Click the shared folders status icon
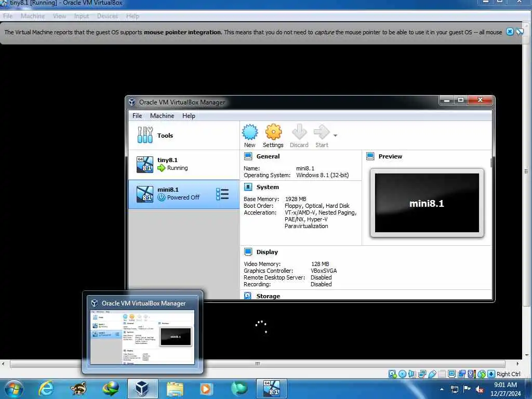 pyautogui.click(x=442, y=374)
